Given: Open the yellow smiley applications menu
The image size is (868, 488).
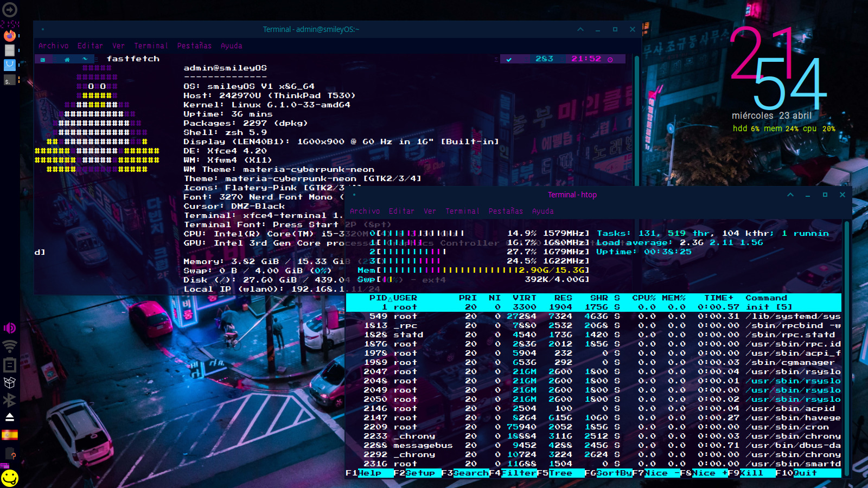Looking at the screenshot, I should coord(10,478).
